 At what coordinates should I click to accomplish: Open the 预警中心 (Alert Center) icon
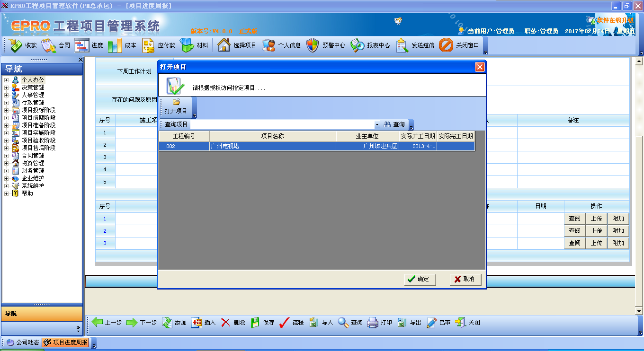[322, 45]
